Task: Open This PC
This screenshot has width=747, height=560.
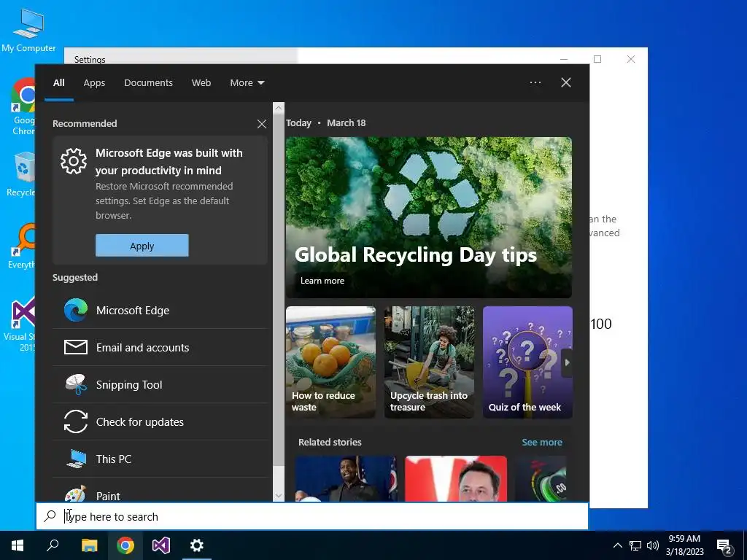Action: [x=160, y=459]
